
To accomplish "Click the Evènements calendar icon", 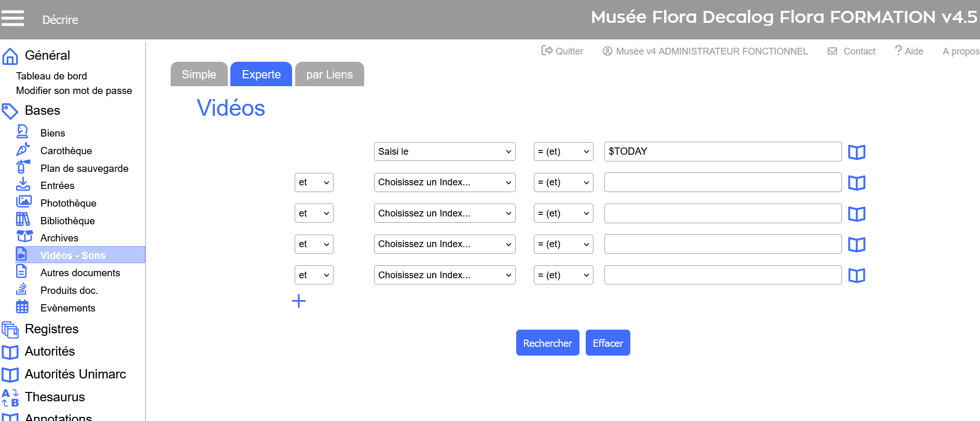I will (22, 307).
